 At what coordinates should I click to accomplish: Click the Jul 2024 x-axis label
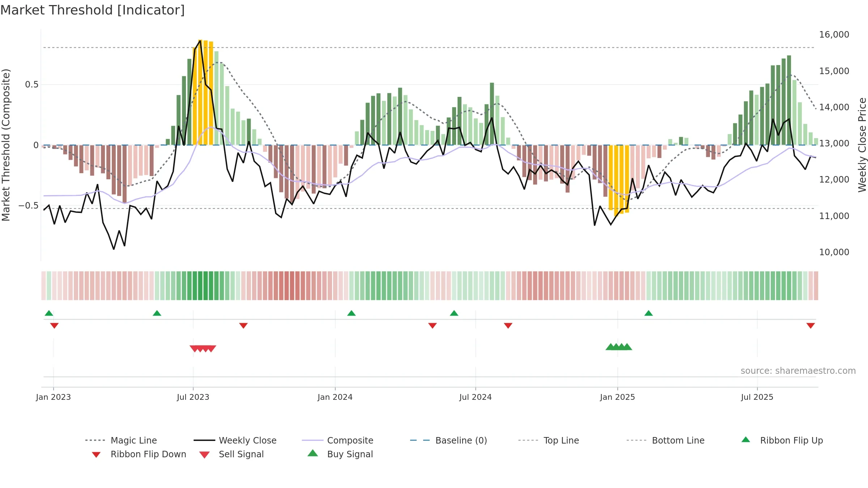click(x=476, y=397)
